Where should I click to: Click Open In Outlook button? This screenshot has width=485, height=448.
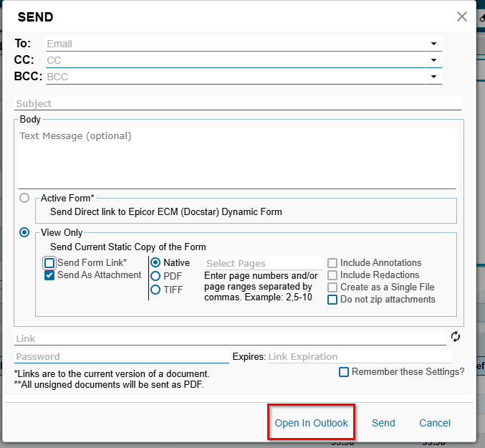[x=311, y=423]
